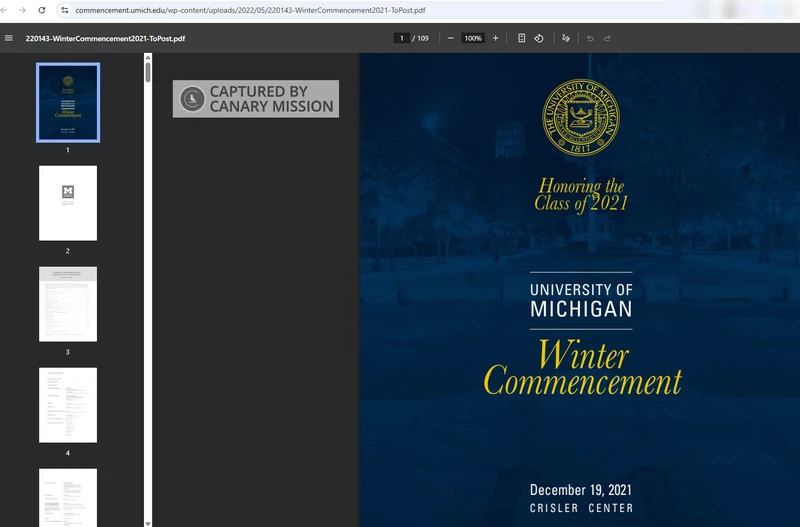Open site information icon in address bar
The width and height of the screenshot is (800, 527).
point(64,10)
